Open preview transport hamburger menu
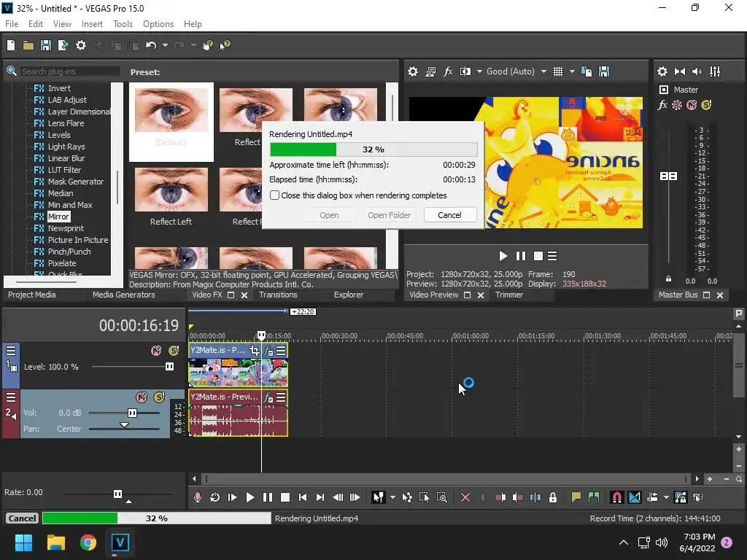This screenshot has height=560, width=747. [552, 256]
